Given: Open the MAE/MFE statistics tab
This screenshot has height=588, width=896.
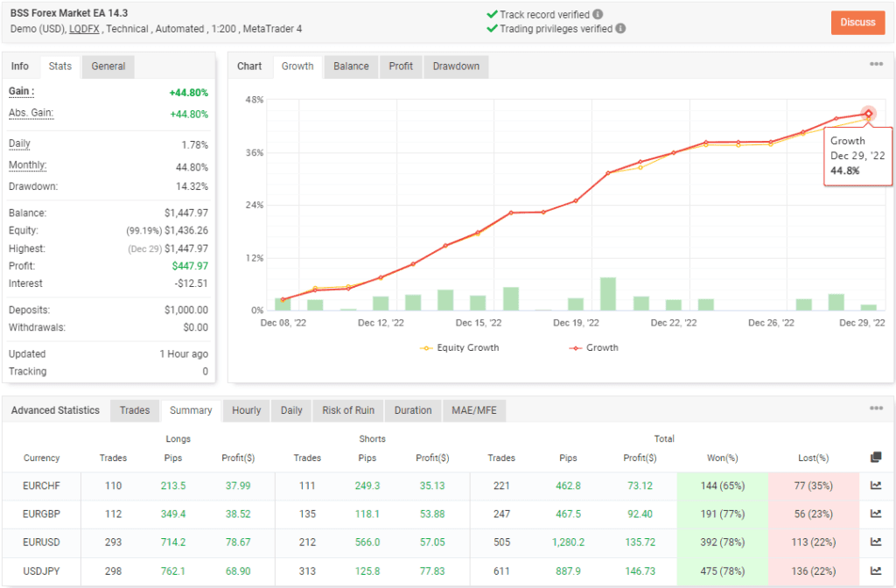Looking at the screenshot, I should 474,410.
